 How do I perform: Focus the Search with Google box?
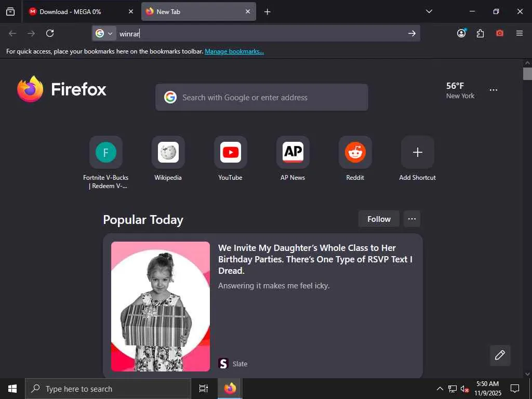[262, 97]
